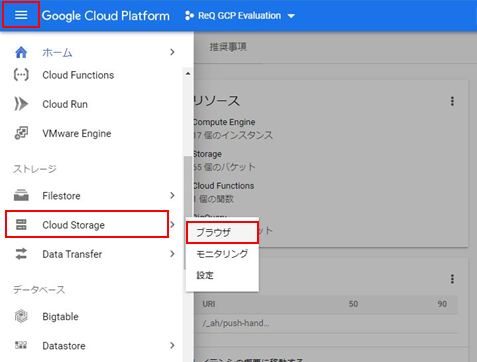Click the 50 column header

tap(353, 304)
